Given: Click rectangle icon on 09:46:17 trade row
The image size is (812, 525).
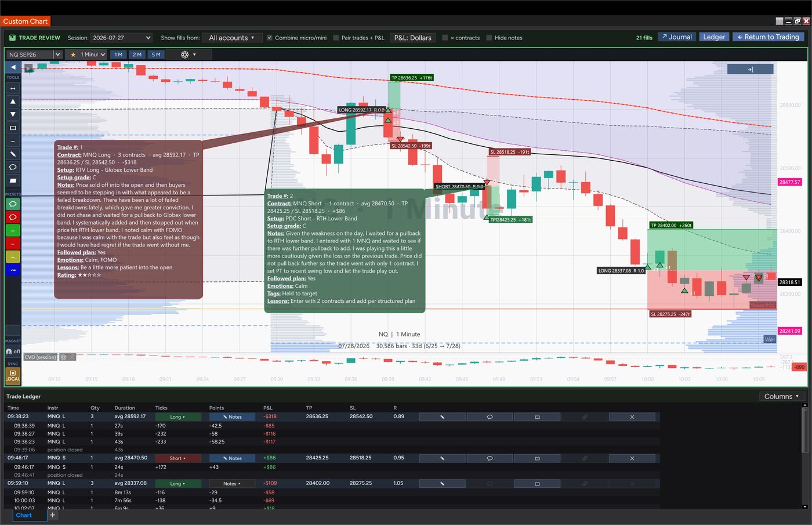Looking at the screenshot, I should point(537,458).
